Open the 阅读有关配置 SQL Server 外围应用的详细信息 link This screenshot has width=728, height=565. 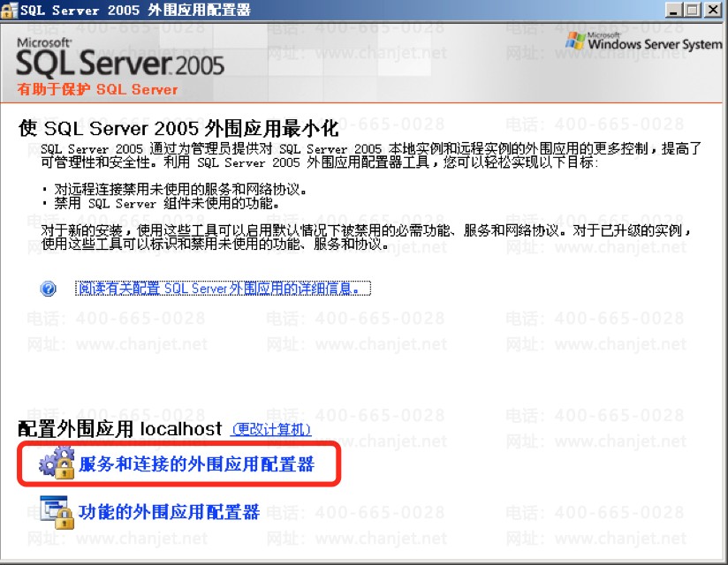click(223, 289)
